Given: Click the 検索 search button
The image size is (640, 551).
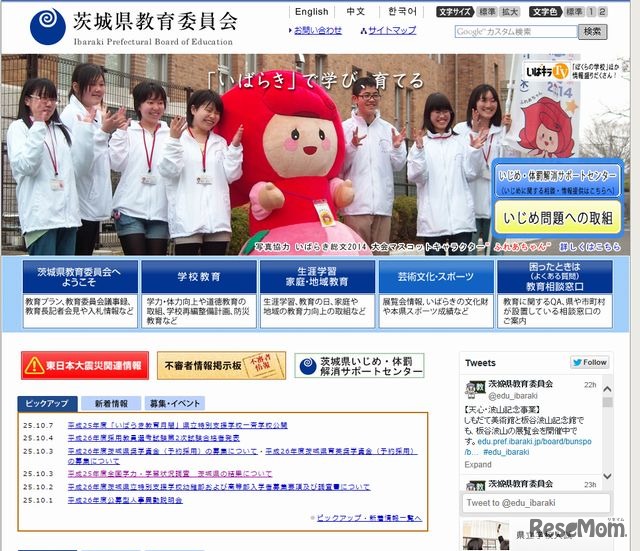Looking at the screenshot, I should point(592,31).
